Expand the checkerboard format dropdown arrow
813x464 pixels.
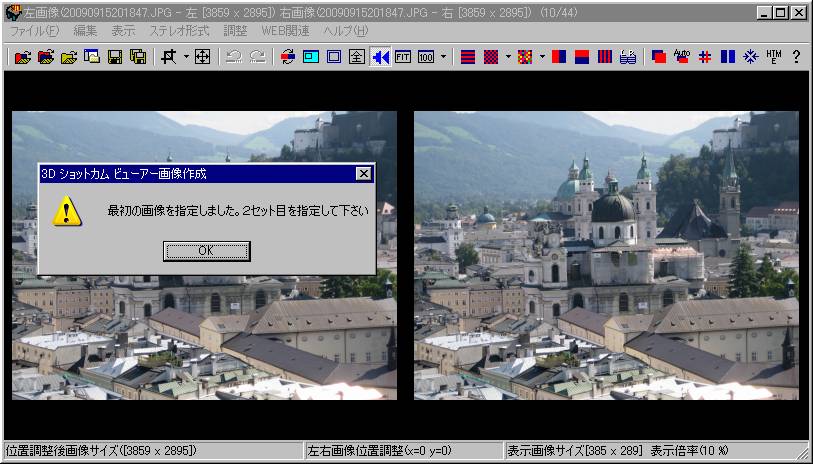pos(507,57)
